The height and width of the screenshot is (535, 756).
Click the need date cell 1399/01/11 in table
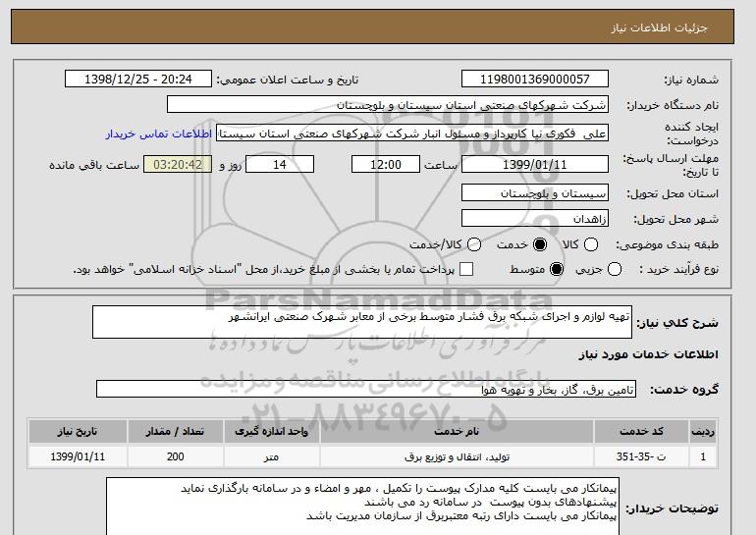pos(78,456)
